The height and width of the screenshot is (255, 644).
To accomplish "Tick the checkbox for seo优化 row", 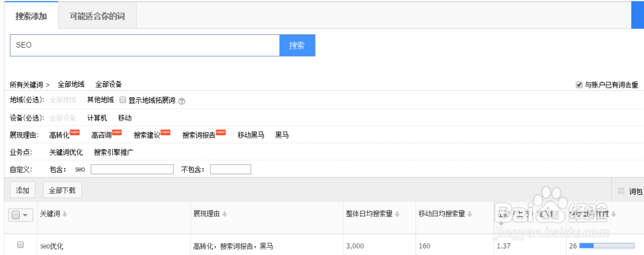I will 20,245.
